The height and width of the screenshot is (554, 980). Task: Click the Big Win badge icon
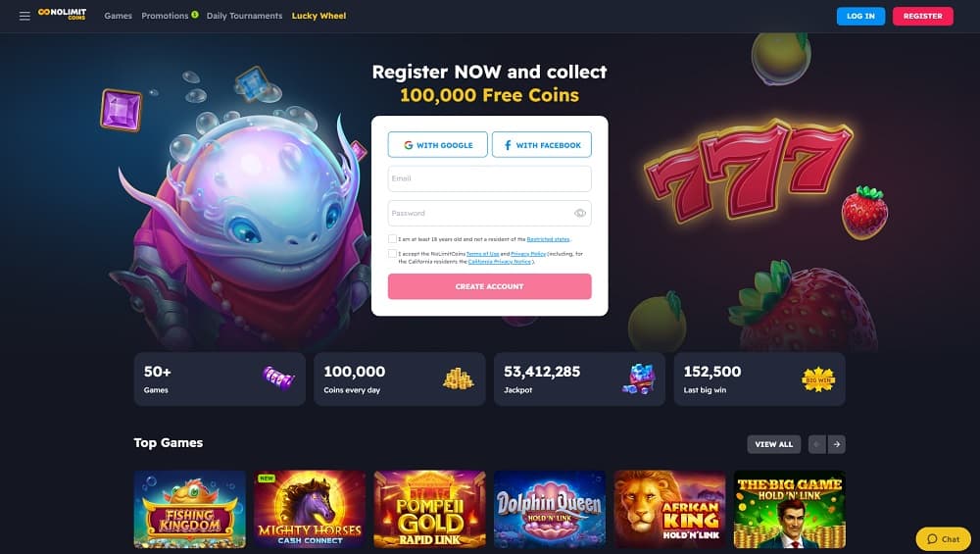coord(818,379)
